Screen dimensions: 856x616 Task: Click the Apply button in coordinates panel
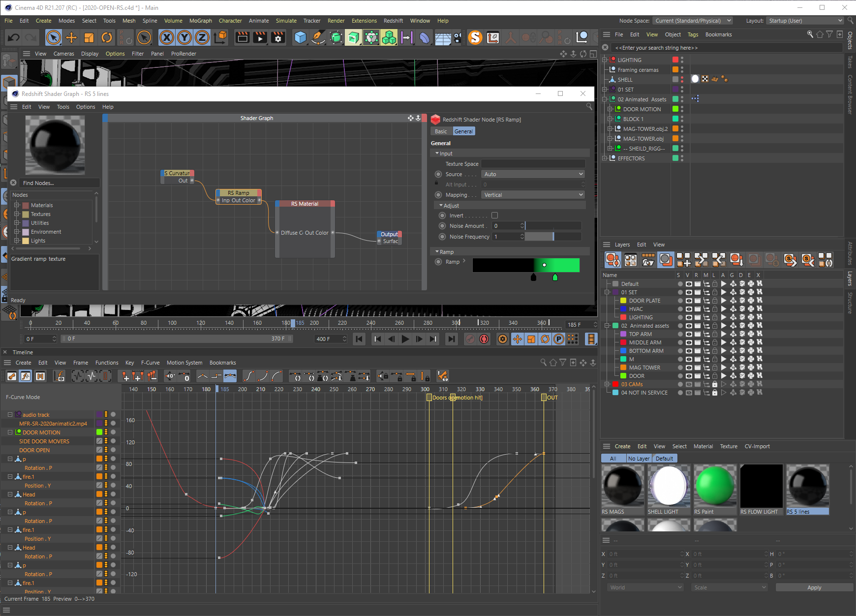[814, 587]
